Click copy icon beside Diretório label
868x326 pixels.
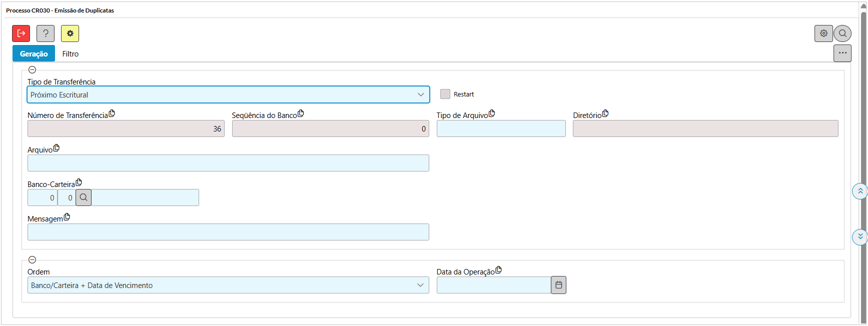(605, 113)
